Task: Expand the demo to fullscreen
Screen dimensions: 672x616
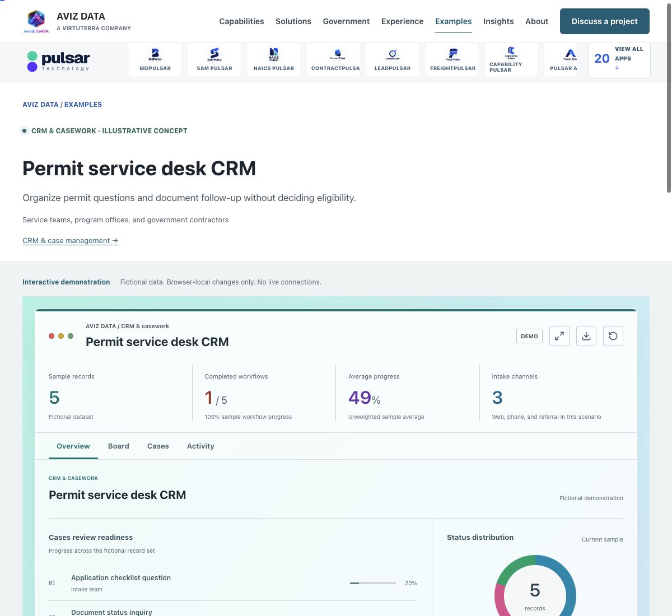Action: coord(559,336)
